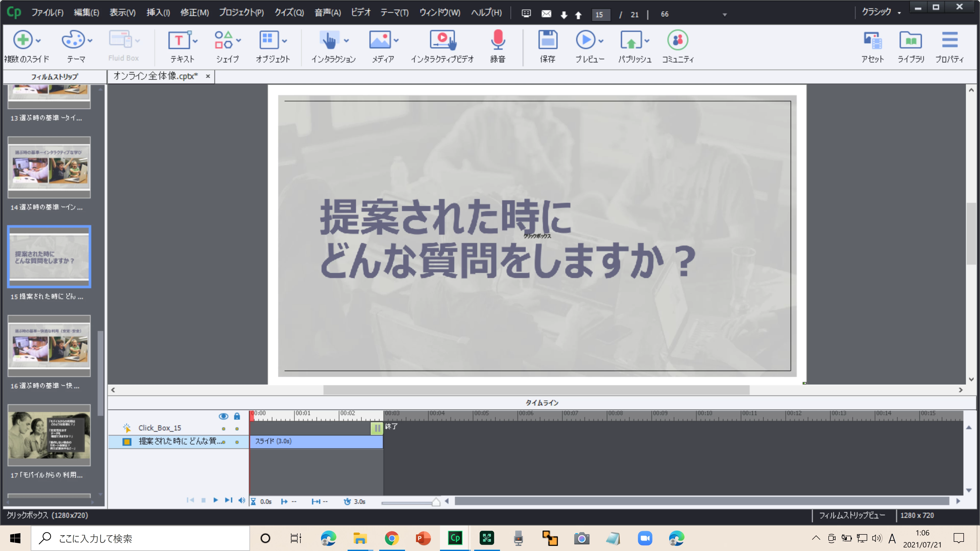Toggle timeline show/hide all eye icon
Screen dimensions: 980x551
[223, 416]
